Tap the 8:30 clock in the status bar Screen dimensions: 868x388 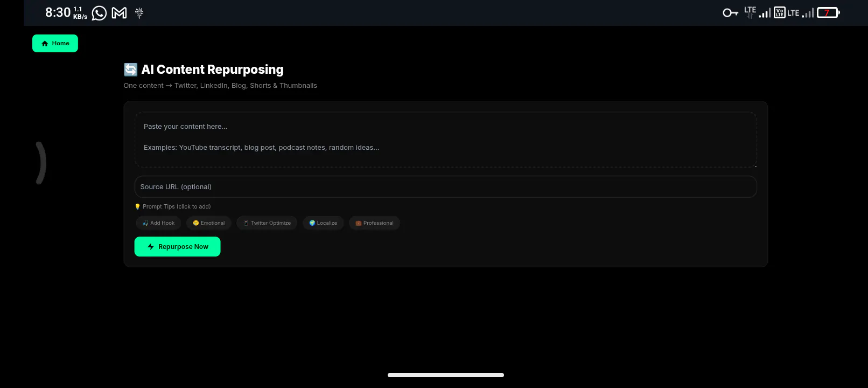pos(58,12)
